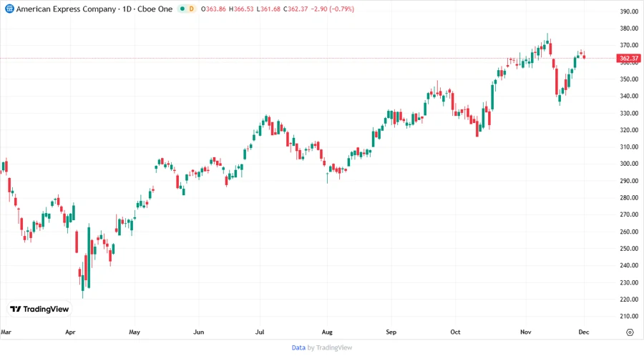Click the 350.00 price axis label

coord(629,79)
